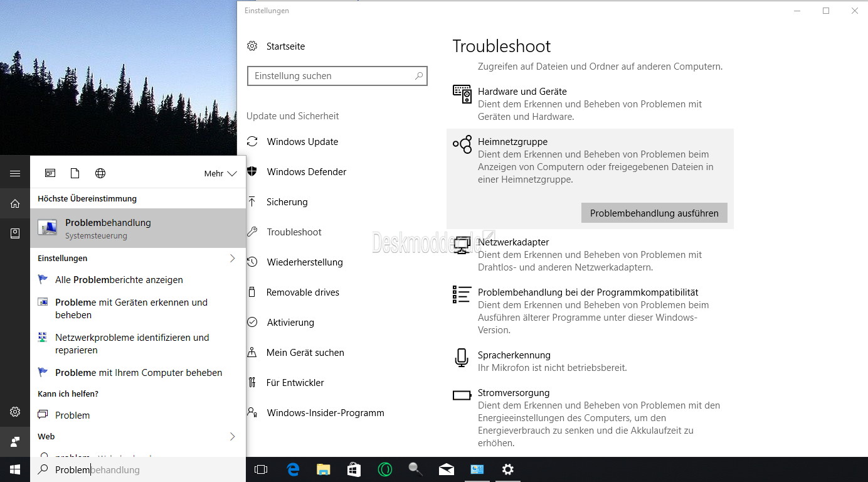Click the Heimnetzgruppe network icon
This screenshot has height=482, width=868.
[462, 144]
